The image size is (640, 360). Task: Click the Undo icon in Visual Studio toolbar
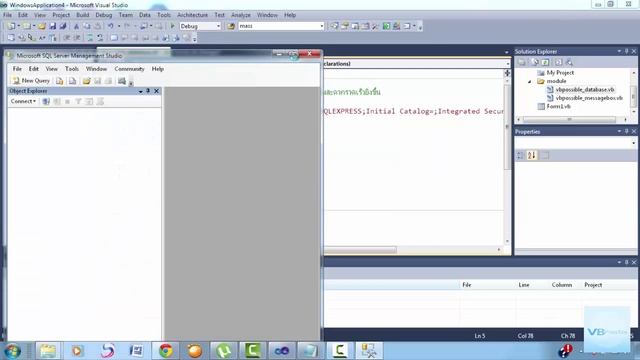click(x=111, y=26)
